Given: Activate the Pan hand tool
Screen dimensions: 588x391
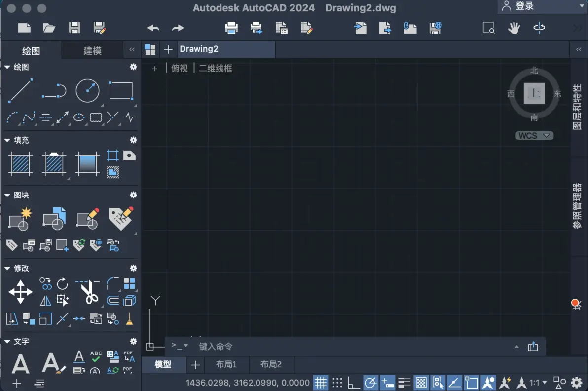Looking at the screenshot, I should click(514, 28).
